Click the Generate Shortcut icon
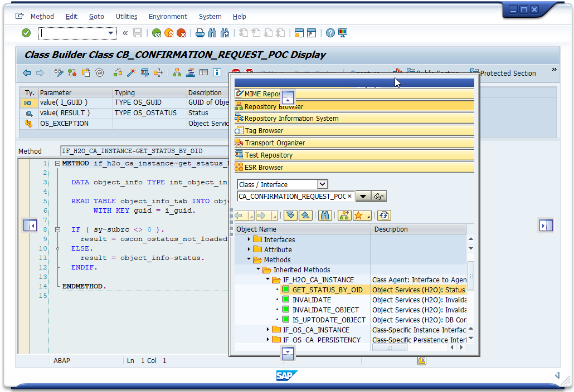This screenshot has height=392, width=574. tap(311, 33)
